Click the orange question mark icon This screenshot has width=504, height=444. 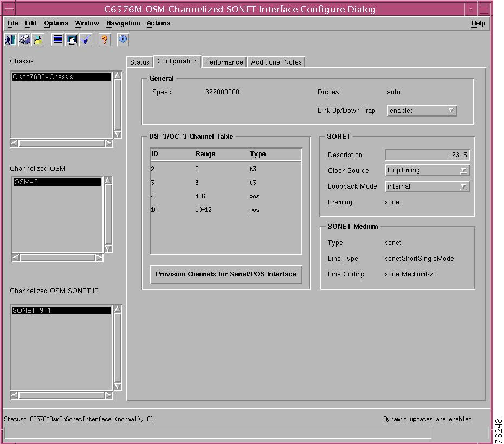[105, 40]
